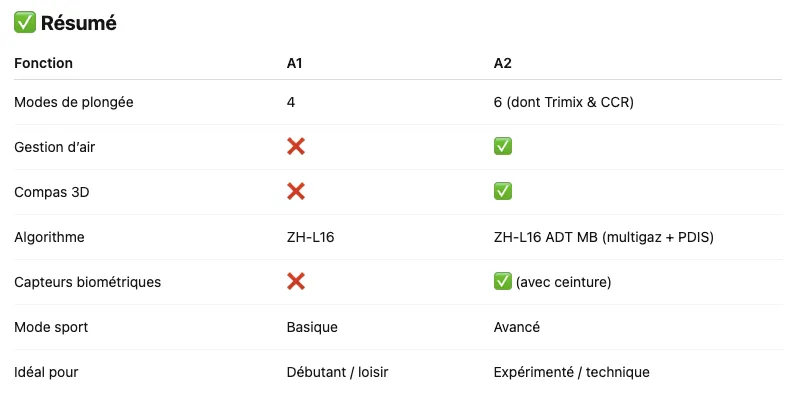
Task: Click the green check for A2 Gestion d'air
Action: pyautogui.click(x=503, y=147)
